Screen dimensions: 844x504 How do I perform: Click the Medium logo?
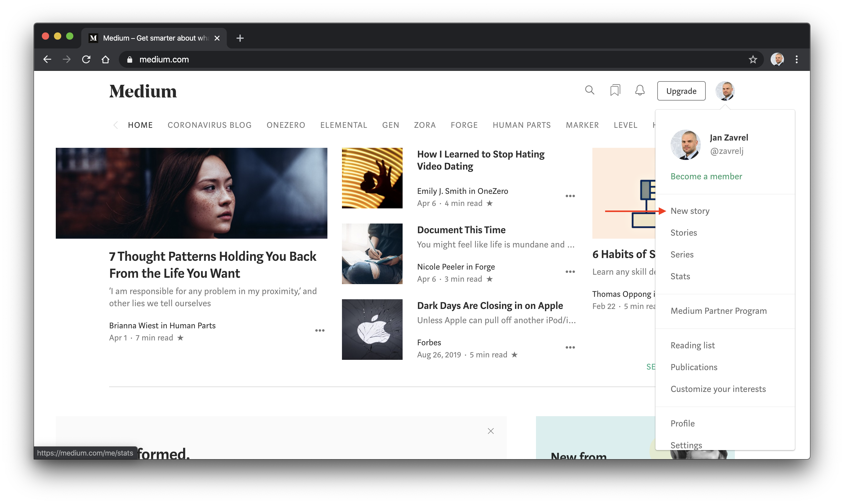point(143,91)
